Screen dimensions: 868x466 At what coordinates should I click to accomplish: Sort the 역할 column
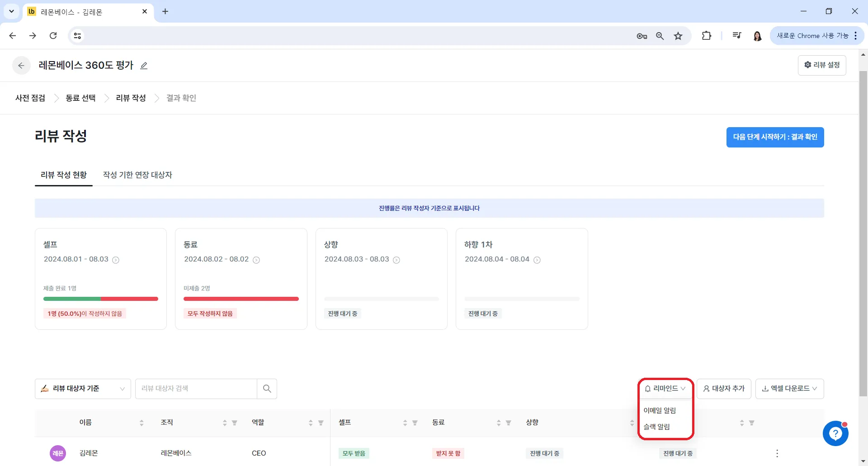click(x=311, y=423)
